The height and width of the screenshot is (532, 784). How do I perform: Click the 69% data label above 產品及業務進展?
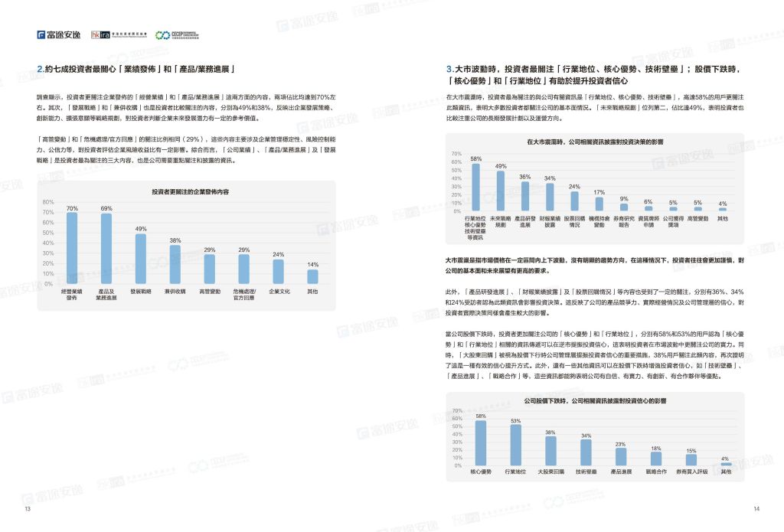pos(106,208)
